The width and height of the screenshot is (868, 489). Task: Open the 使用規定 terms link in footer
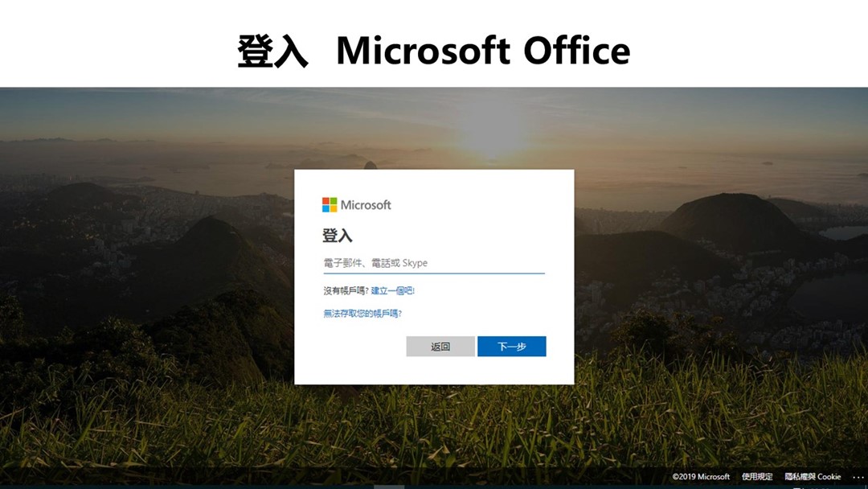757,477
